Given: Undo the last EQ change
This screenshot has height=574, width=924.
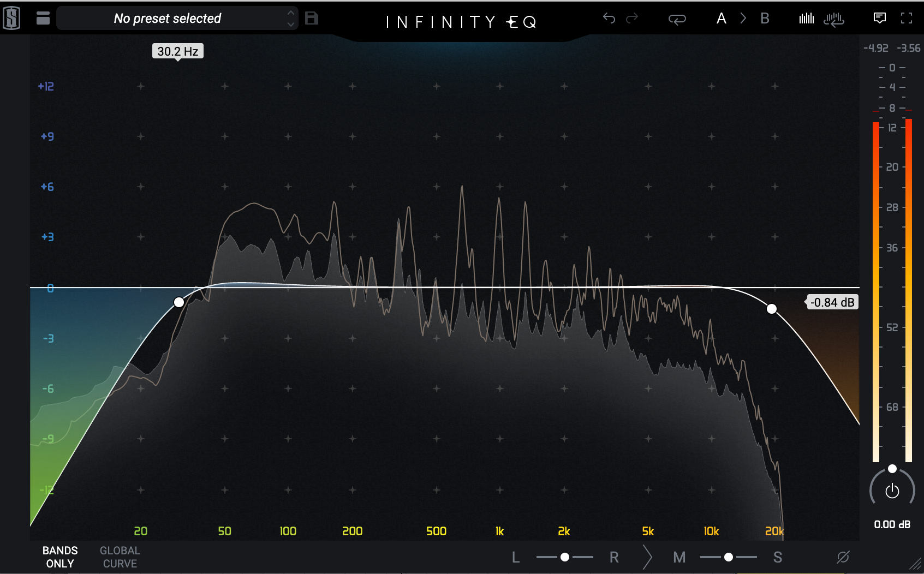Looking at the screenshot, I should pyautogui.click(x=609, y=19).
